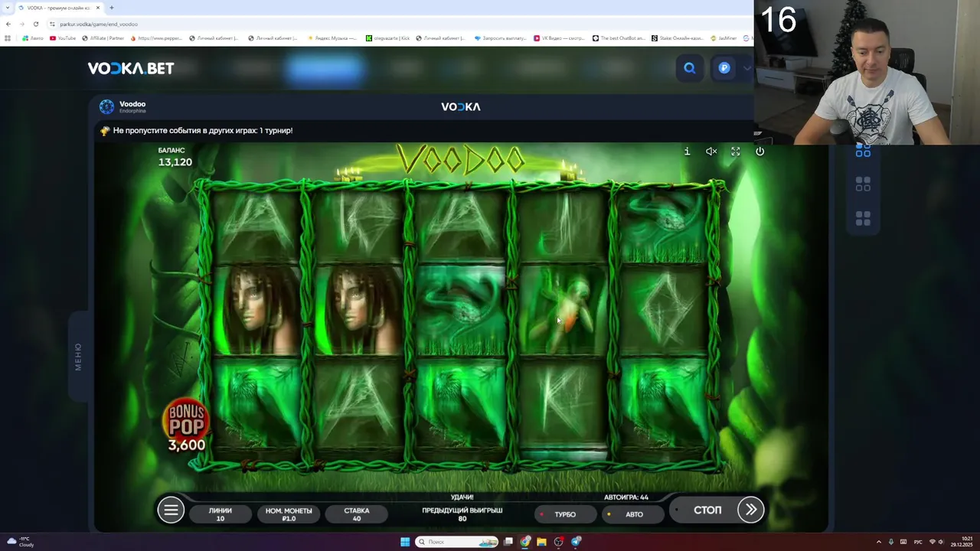Screen dimensions: 980x551
Task: Switch input language РУС in tray
Action: [918, 542]
